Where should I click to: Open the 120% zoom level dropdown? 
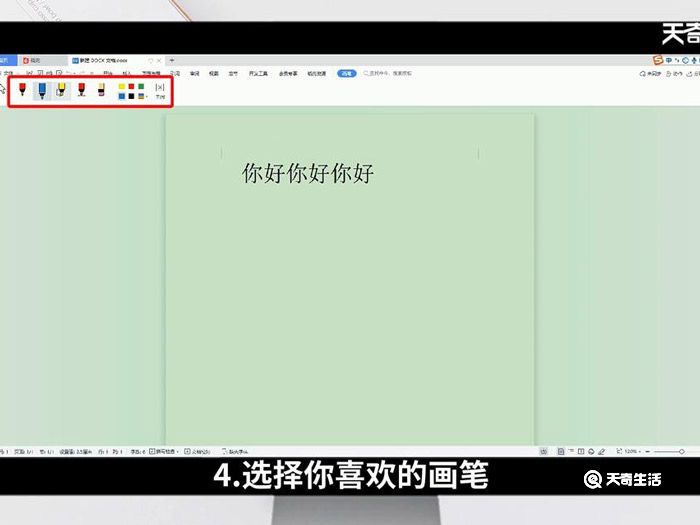(632, 451)
